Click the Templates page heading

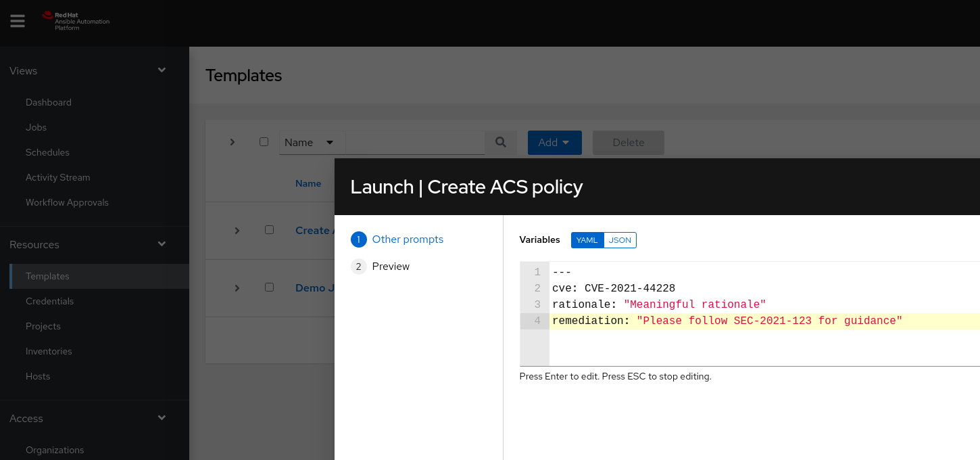[x=244, y=76]
